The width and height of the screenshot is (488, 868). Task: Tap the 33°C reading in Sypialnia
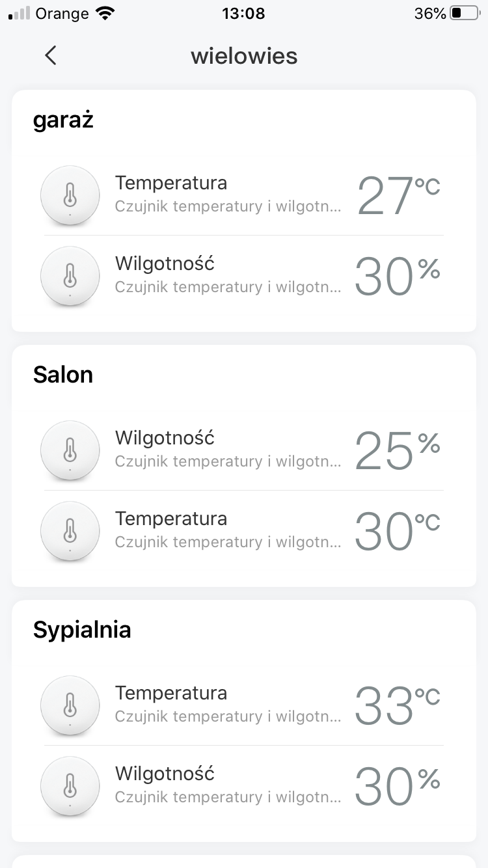coord(398,705)
